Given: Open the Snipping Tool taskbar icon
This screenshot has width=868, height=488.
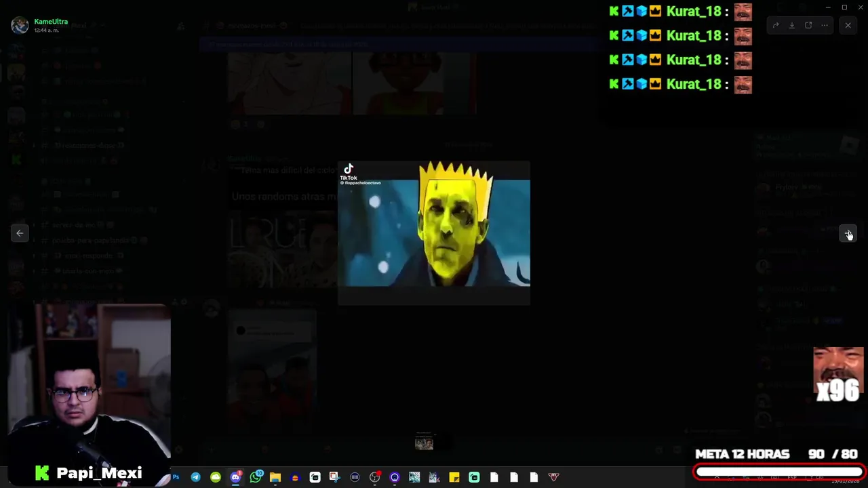Looking at the screenshot, I should click(x=334, y=477).
